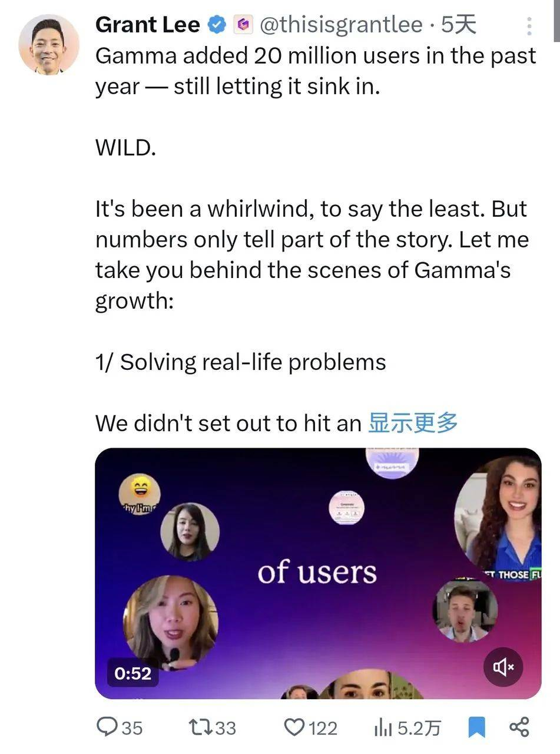Open the view analytics bar chart icon

pos(383,728)
